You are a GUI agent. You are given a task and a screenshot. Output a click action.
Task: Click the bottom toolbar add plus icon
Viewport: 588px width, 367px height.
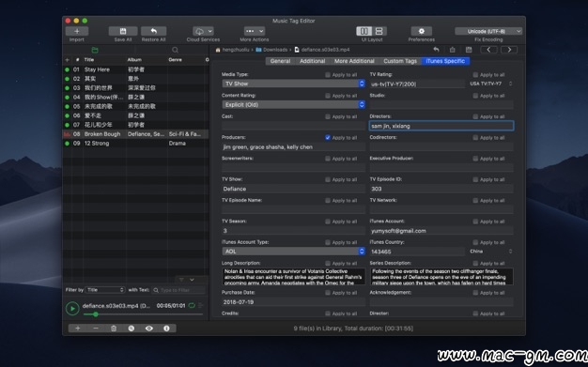click(x=78, y=329)
